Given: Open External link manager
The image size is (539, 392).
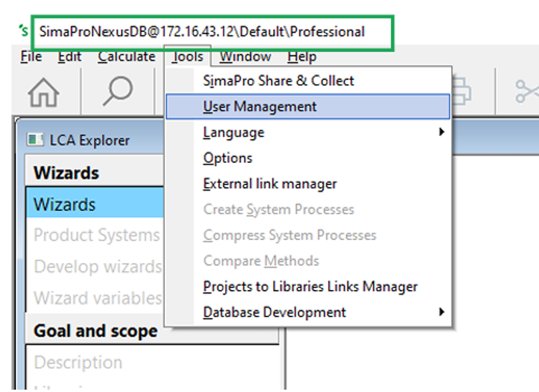Looking at the screenshot, I should (x=308, y=184).
